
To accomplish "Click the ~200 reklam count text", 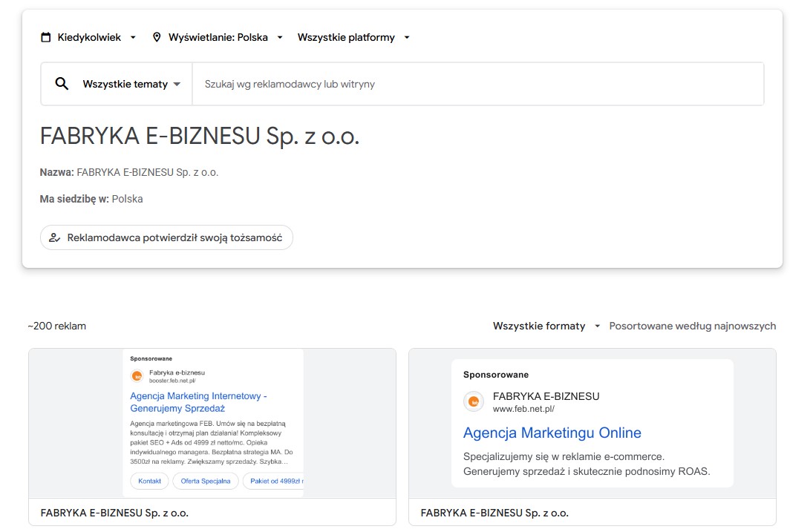I will tap(57, 326).
